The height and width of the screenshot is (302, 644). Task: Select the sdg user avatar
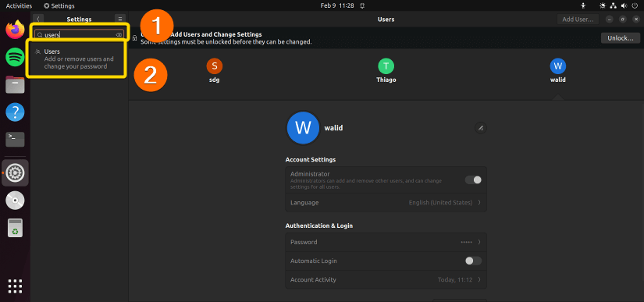[x=215, y=66]
